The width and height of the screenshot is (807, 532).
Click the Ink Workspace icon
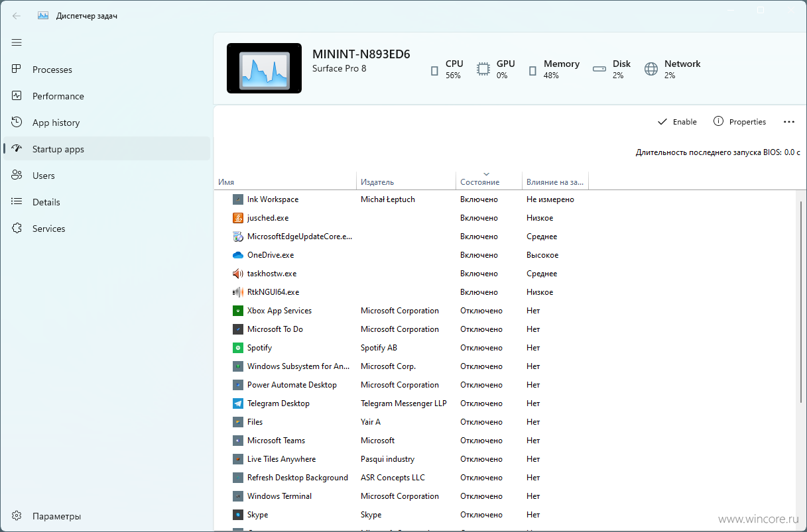(238, 199)
